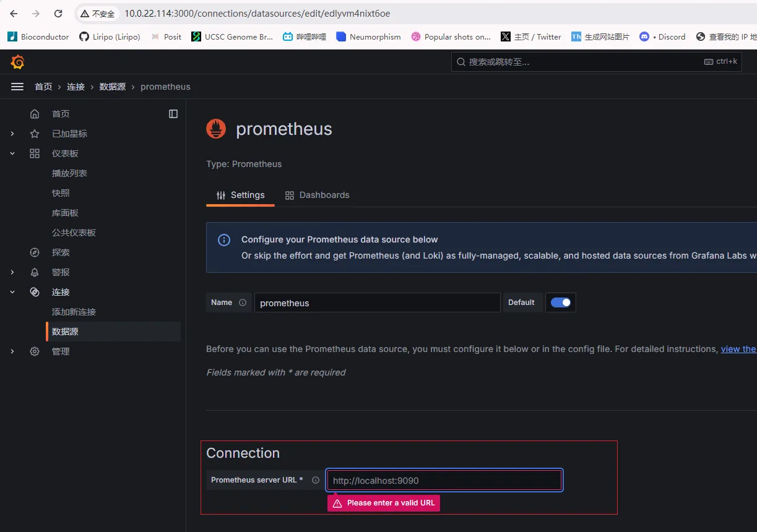Click the Prometheus server URL info icon

(316, 480)
